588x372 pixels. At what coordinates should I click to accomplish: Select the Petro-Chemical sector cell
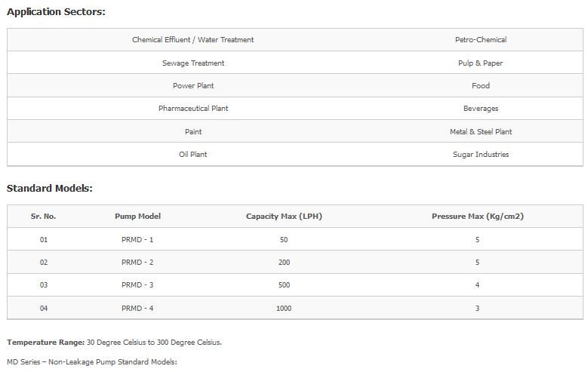pos(480,40)
